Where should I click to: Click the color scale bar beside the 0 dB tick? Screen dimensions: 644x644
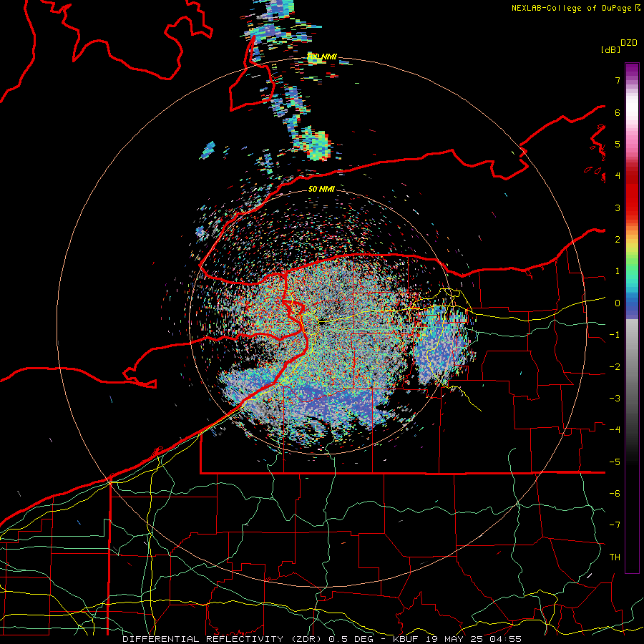[x=632, y=303]
